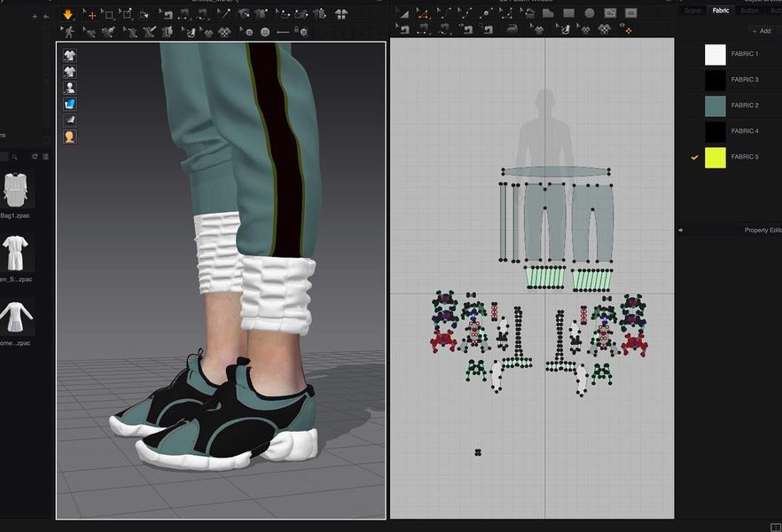Expand the Property Editor panel arrow
The width and height of the screenshot is (782, 532).
[x=681, y=230]
